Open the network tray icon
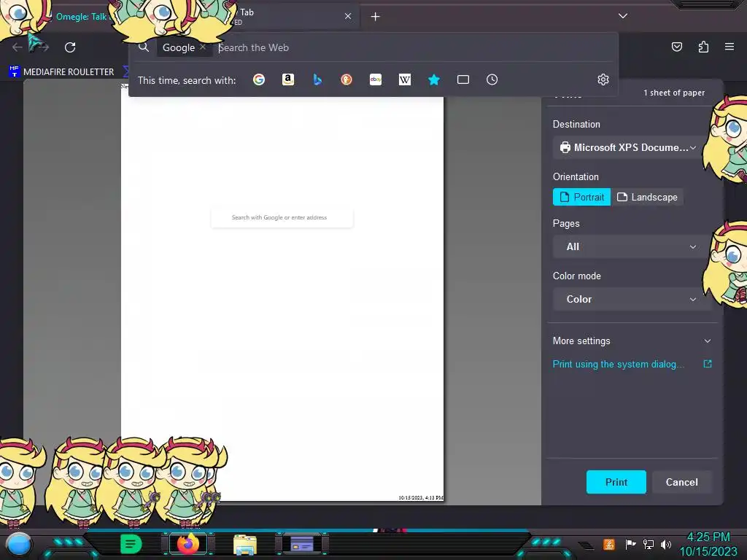Viewport: 747px width, 560px height. (649, 544)
